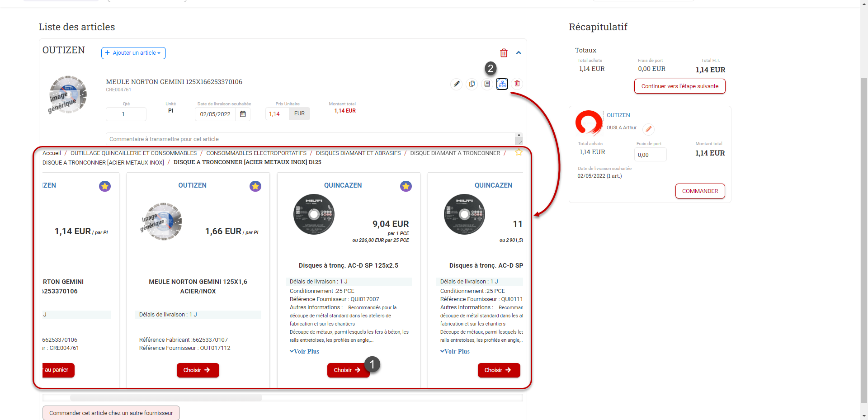Click the unit price field 1,14

tap(277, 113)
